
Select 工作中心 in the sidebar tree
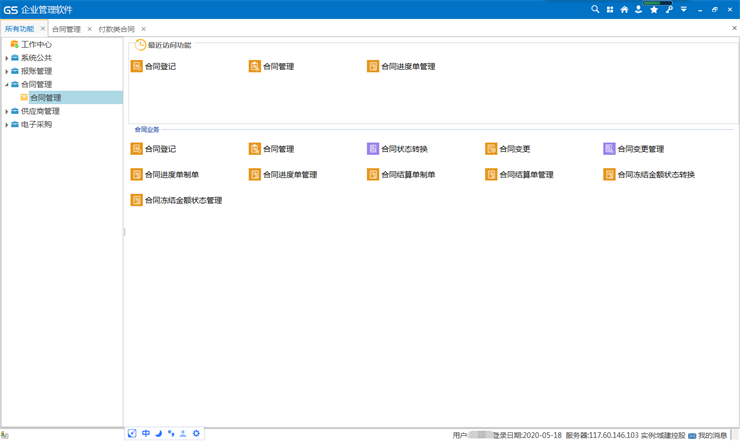coord(36,45)
